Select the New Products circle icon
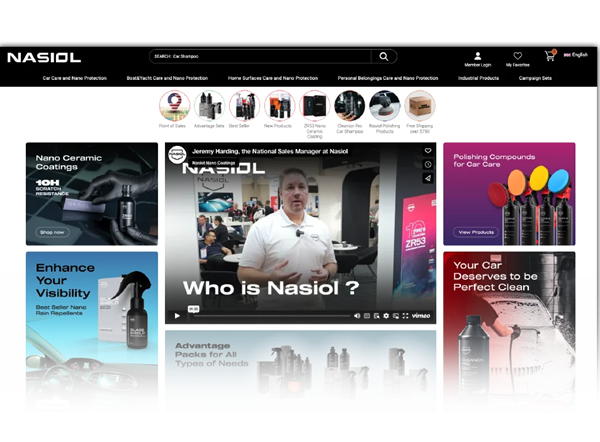The width and height of the screenshot is (600, 442). [279, 106]
